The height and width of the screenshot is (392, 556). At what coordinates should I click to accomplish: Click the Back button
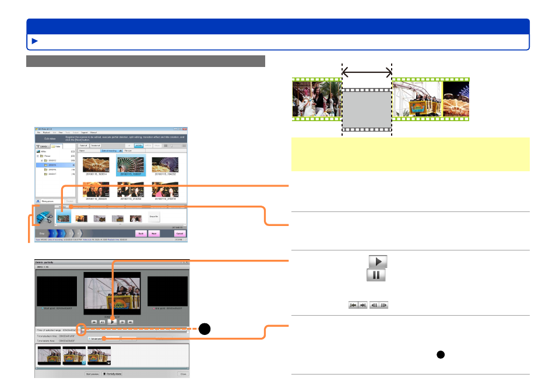pyautogui.click(x=141, y=234)
